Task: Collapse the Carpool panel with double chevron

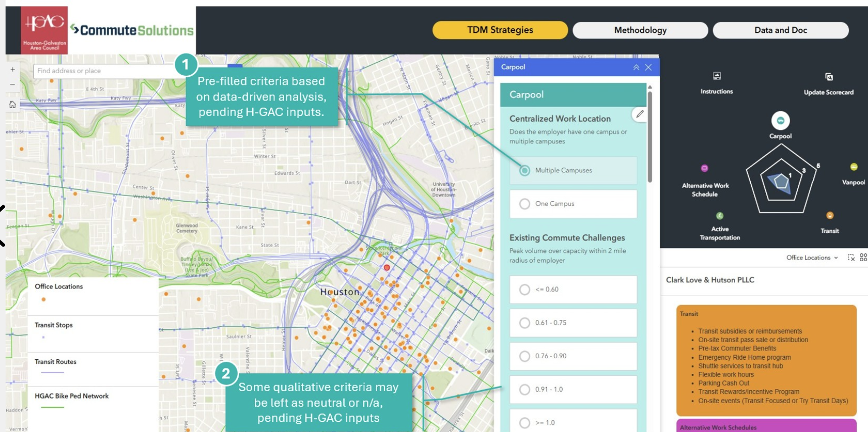Action: [636, 68]
